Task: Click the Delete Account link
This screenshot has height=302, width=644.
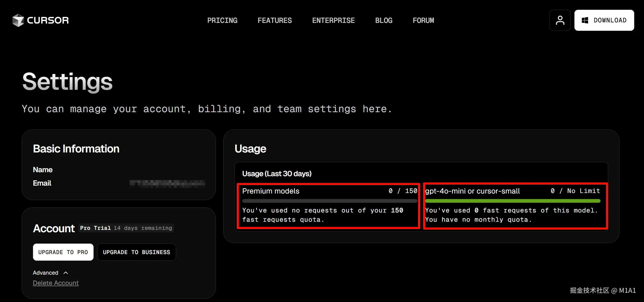Action: (56, 283)
